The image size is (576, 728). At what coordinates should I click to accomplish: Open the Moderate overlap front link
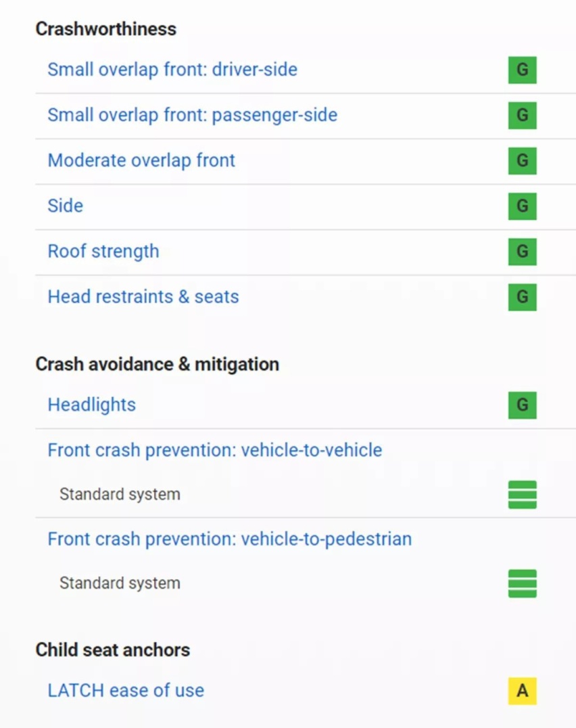click(x=141, y=160)
